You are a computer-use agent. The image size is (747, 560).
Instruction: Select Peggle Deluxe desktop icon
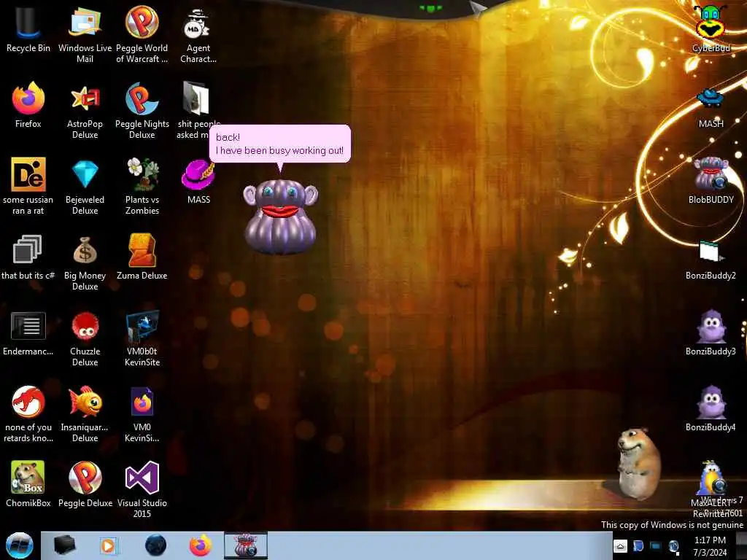(x=85, y=484)
